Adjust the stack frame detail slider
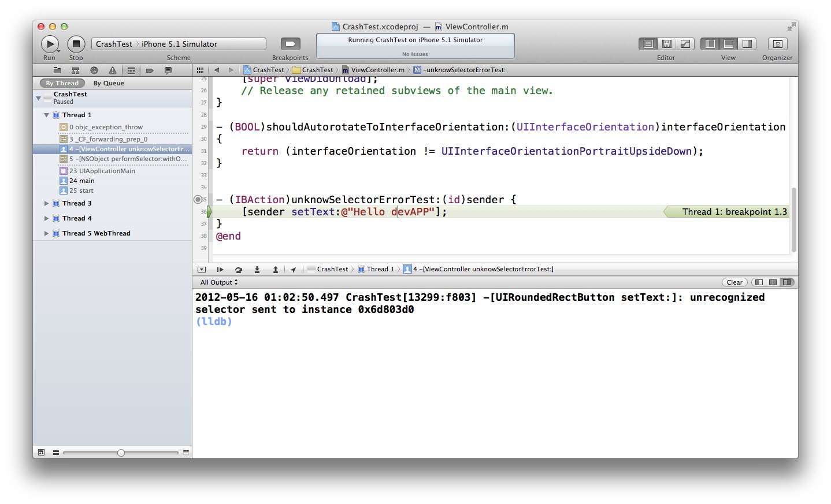This screenshot has width=831, height=504. pos(121,453)
